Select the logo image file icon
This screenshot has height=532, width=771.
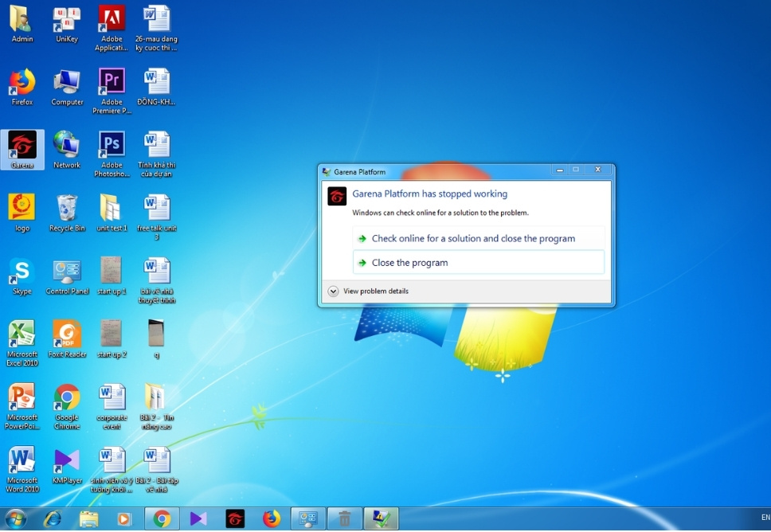[x=22, y=213]
